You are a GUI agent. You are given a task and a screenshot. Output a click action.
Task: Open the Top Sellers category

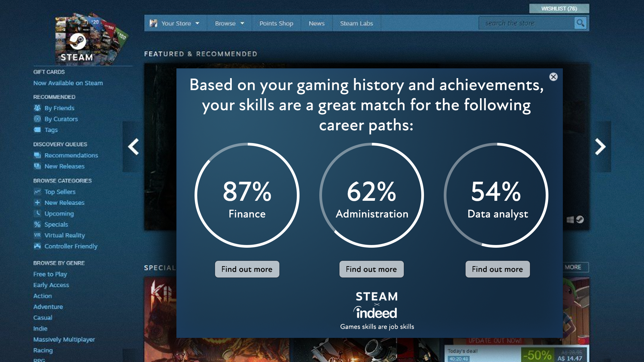pos(60,192)
